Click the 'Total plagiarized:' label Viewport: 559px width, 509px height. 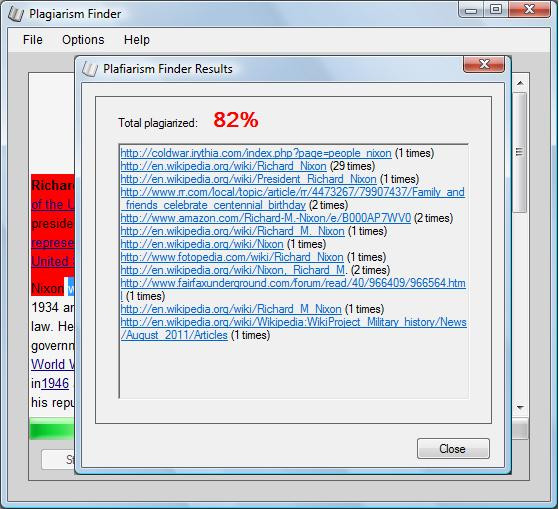click(x=158, y=123)
